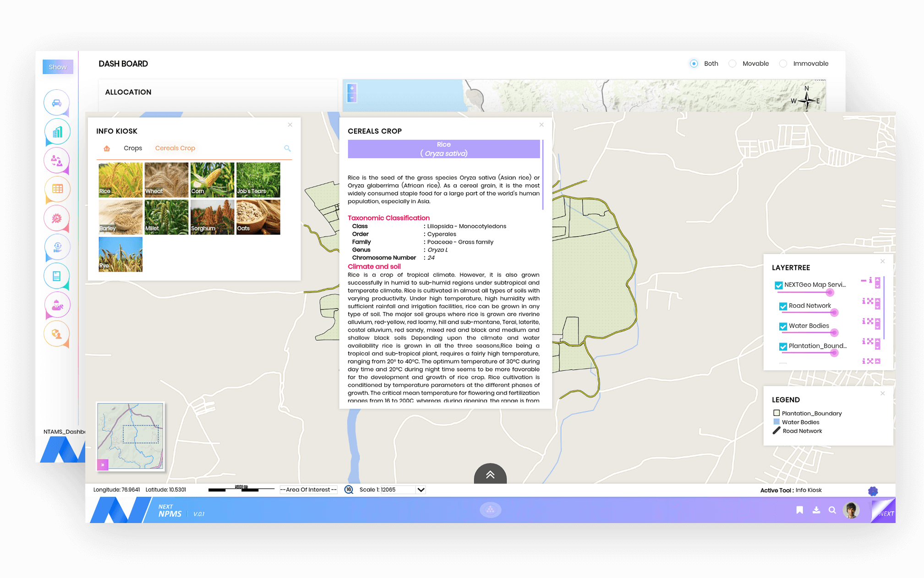The height and width of the screenshot is (578, 924).
Task: Select the Movable radio button
Action: (733, 64)
